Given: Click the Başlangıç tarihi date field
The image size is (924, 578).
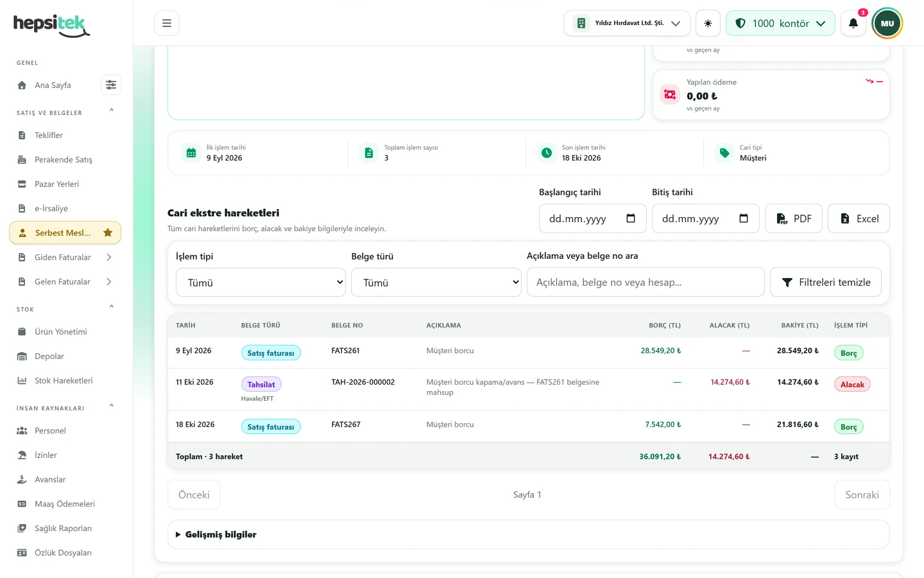Looking at the screenshot, I should [x=592, y=218].
